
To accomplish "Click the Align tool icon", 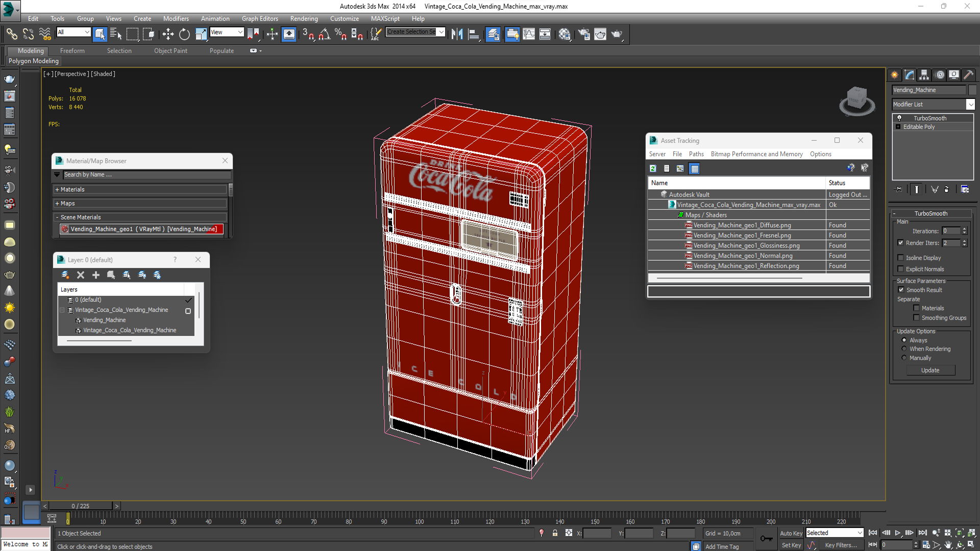I will pos(474,34).
